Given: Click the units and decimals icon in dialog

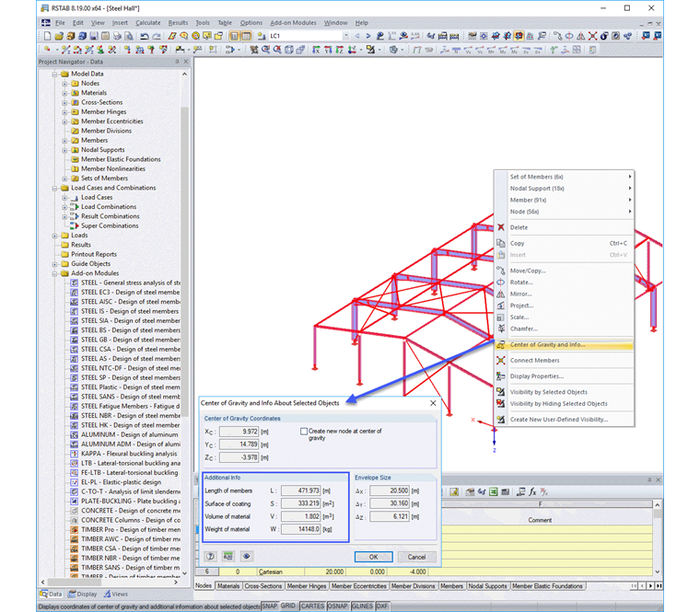Looking at the screenshot, I should (228, 556).
